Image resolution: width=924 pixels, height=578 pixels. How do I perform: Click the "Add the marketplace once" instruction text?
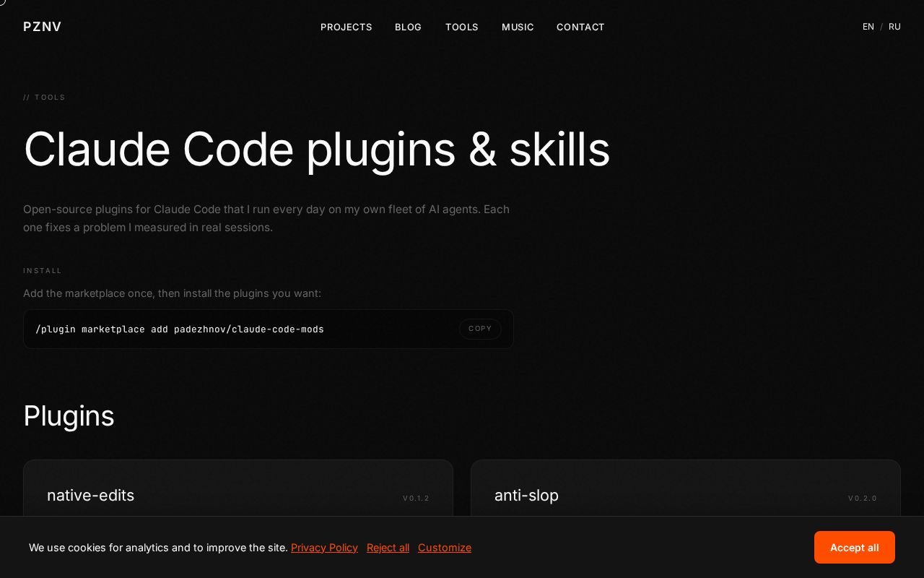pyautogui.click(x=172, y=293)
